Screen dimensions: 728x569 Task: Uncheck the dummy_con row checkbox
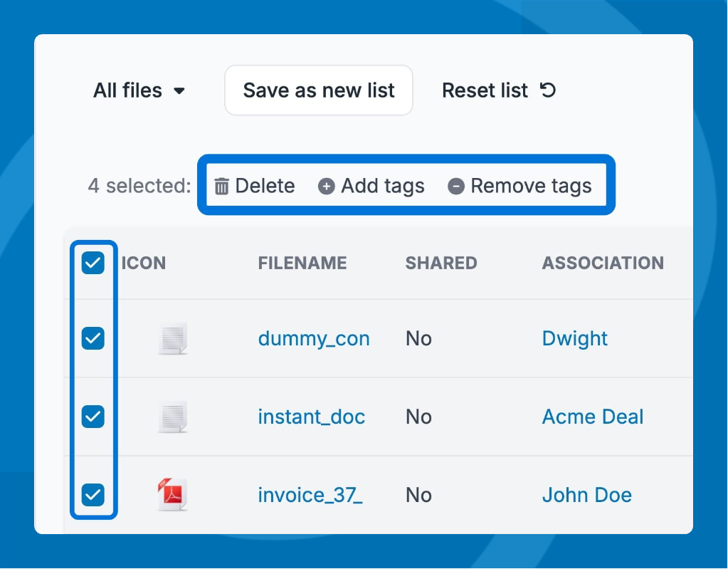click(93, 338)
